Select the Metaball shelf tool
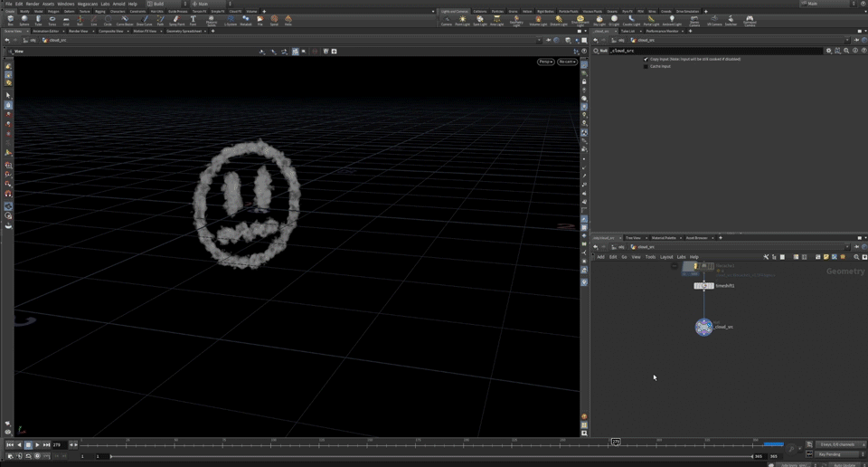The image size is (868, 467). pyautogui.click(x=246, y=21)
